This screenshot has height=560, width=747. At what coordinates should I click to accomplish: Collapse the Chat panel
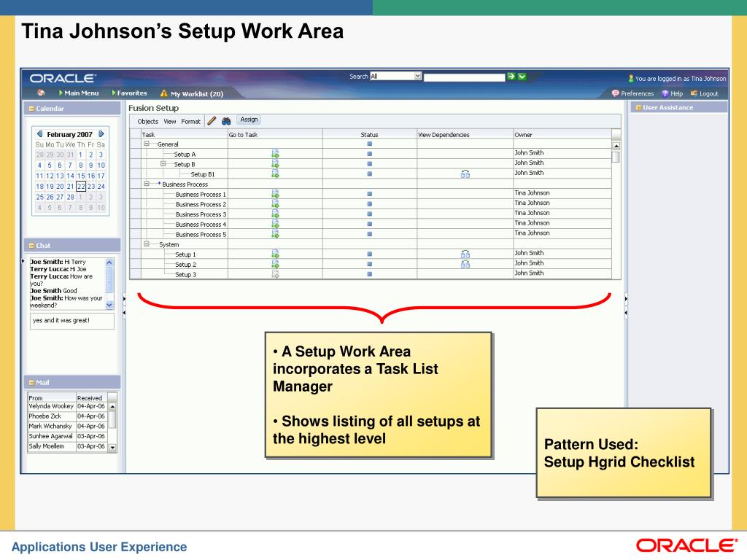click(x=31, y=246)
